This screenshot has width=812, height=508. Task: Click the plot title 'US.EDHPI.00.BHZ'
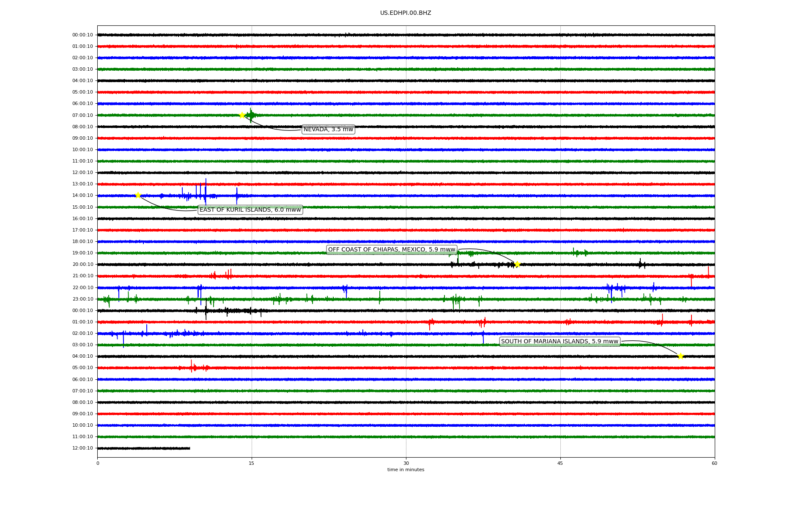pos(406,13)
